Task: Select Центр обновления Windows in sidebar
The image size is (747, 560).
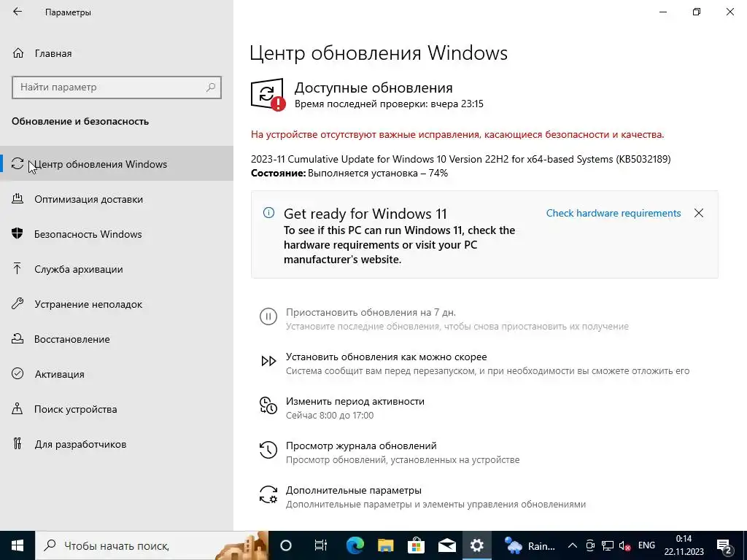Action: pos(117,164)
